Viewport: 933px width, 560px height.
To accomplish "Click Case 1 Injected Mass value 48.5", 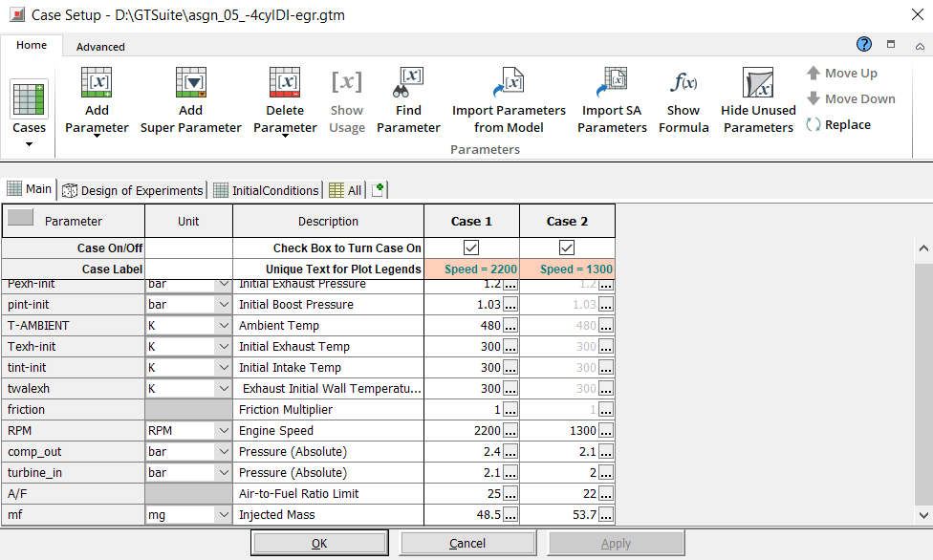I will click(x=488, y=515).
